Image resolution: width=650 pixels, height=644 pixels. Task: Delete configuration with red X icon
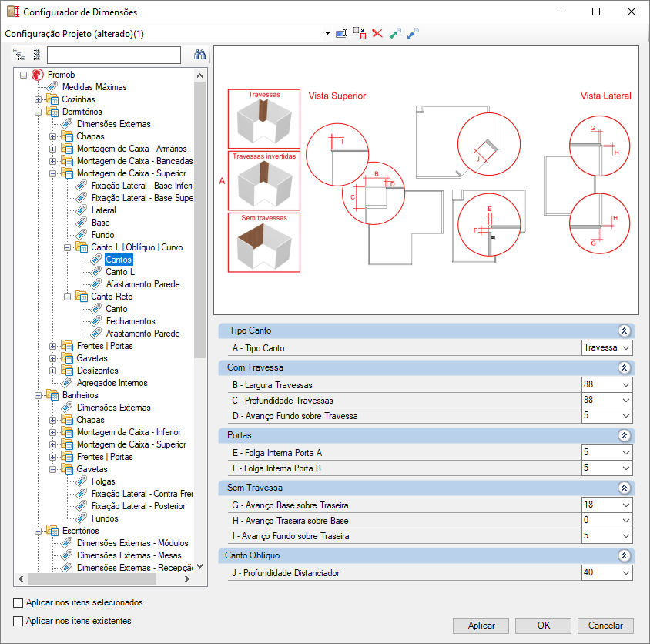pyautogui.click(x=377, y=33)
